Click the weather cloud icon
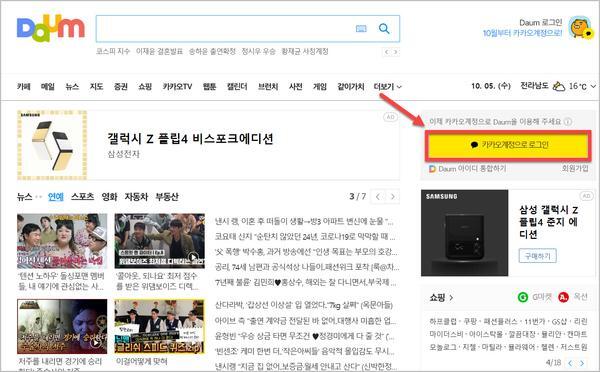 point(559,86)
